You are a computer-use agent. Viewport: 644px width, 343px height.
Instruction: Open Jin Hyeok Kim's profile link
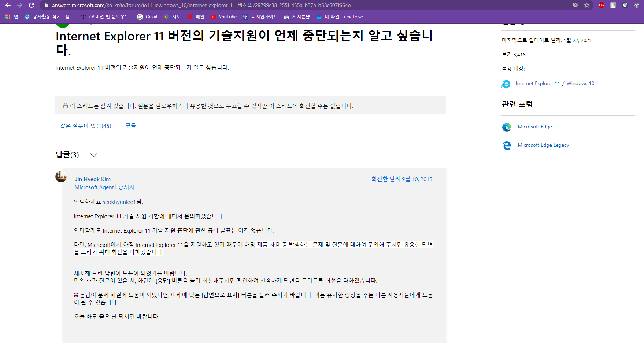point(93,179)
